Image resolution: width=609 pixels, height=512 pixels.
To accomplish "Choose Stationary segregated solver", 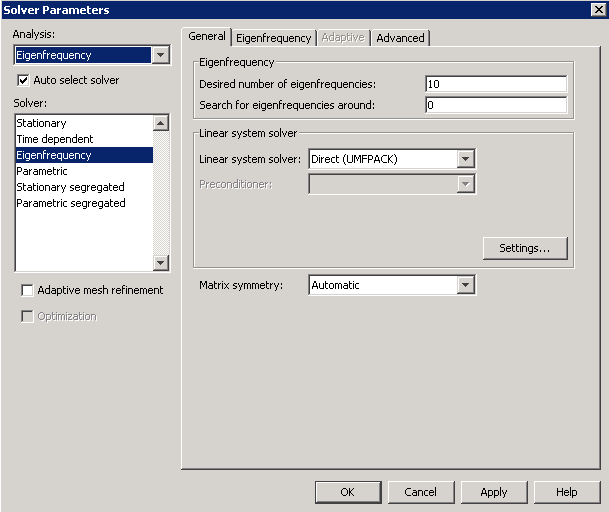I will (84, 187).
